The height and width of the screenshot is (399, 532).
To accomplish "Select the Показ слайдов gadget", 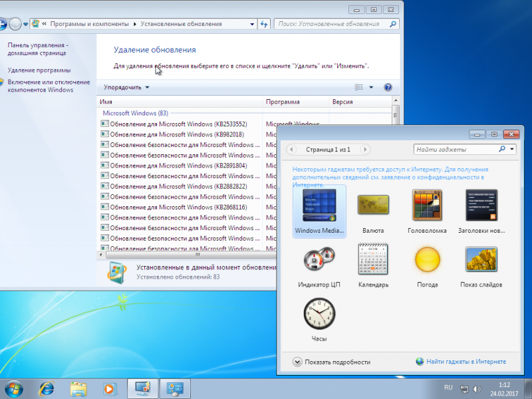I will coord(481,265).
